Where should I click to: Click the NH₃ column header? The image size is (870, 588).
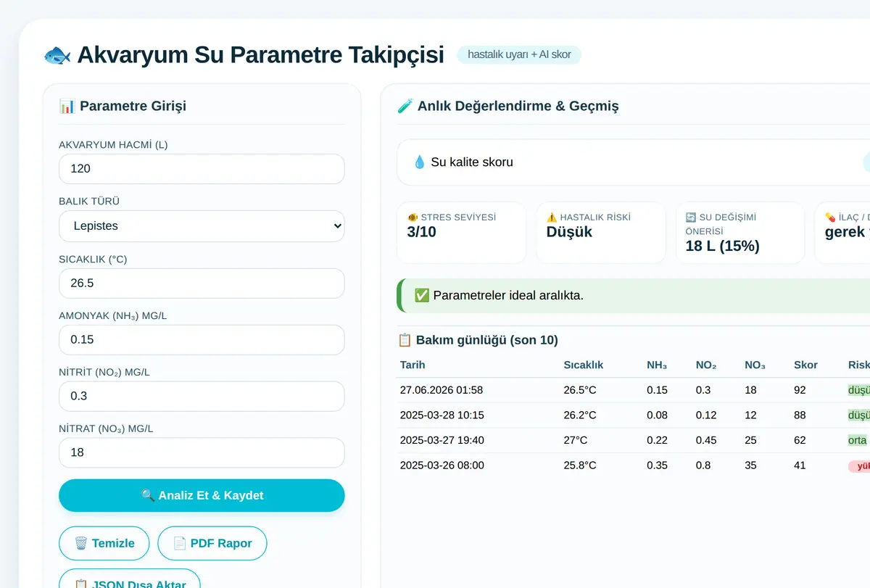[657, 365]
